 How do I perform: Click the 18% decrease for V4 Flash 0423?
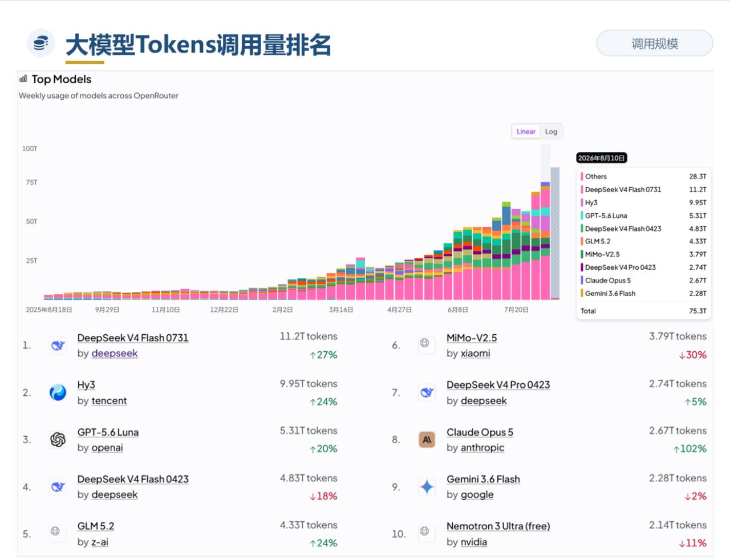[x=323, y=496]
